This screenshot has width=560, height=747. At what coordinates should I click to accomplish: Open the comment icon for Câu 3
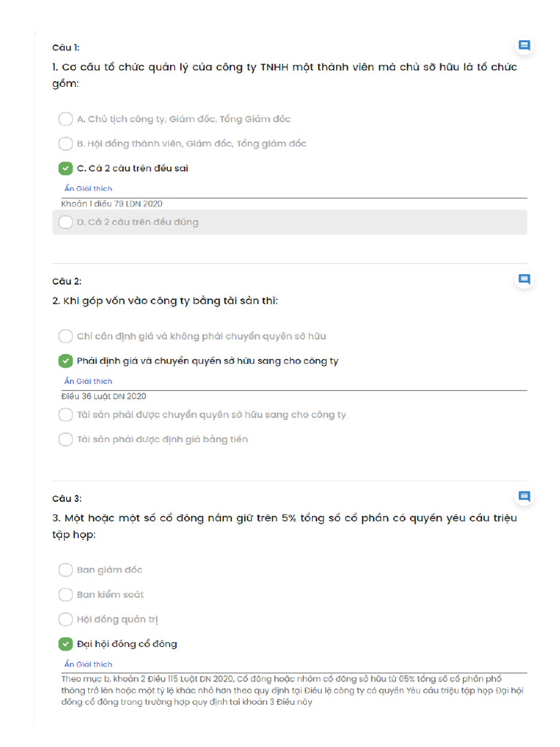[x=524, y=497]
